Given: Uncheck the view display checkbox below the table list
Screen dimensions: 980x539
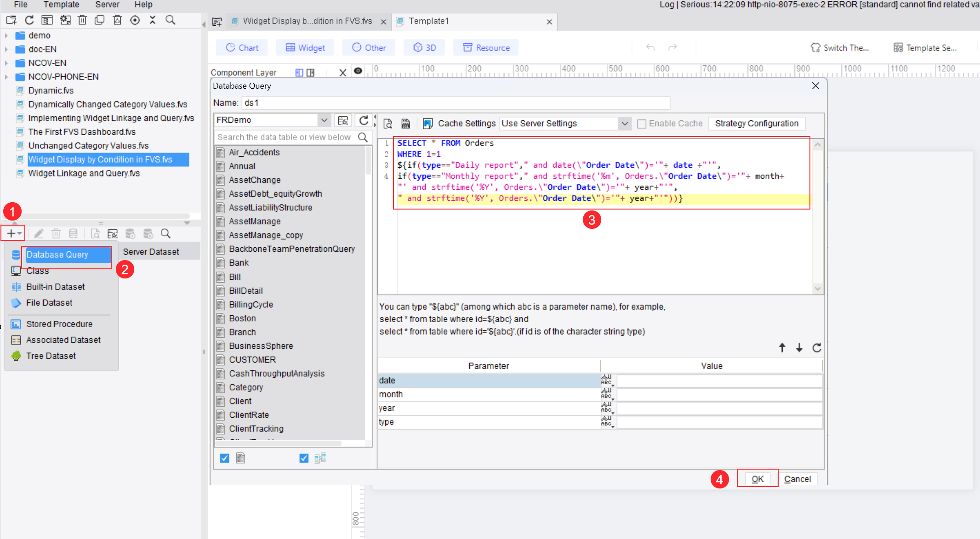Looking at the screenshot, I should point(304,458).
